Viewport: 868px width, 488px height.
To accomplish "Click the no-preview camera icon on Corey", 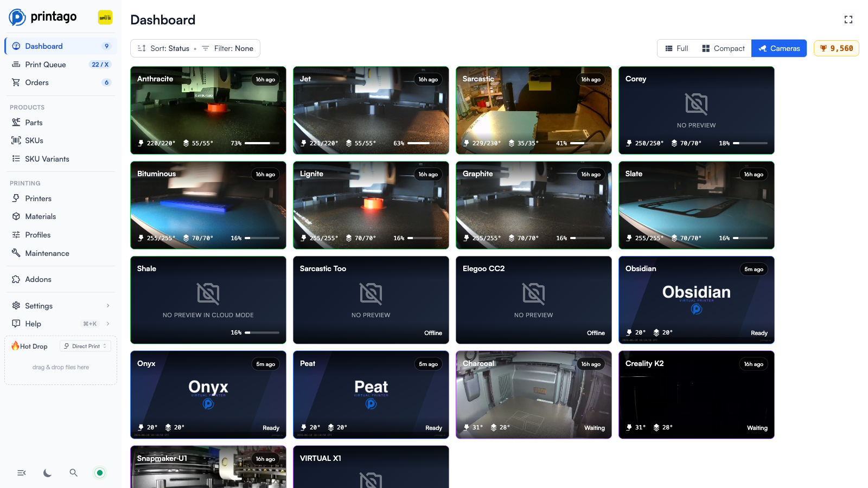I will pos(697,104).
